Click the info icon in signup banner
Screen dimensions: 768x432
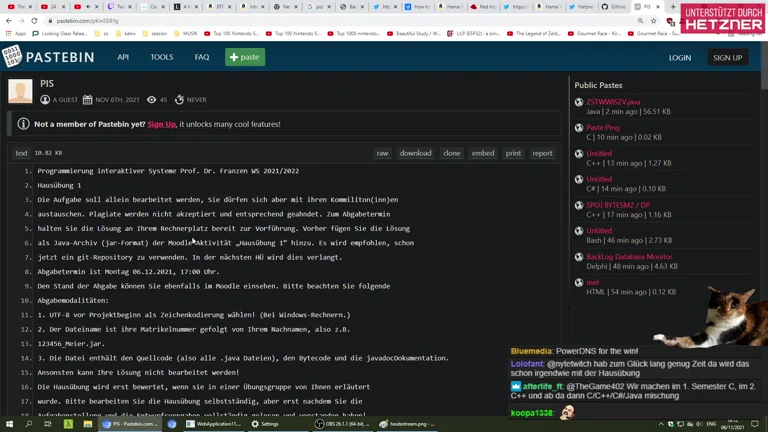point(23,124)
